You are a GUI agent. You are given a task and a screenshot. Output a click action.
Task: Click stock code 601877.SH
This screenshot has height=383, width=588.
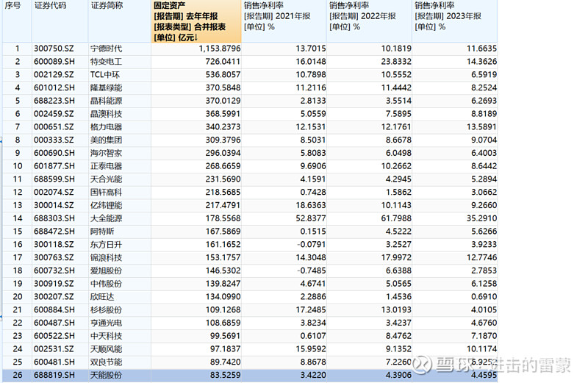point(54,166)
